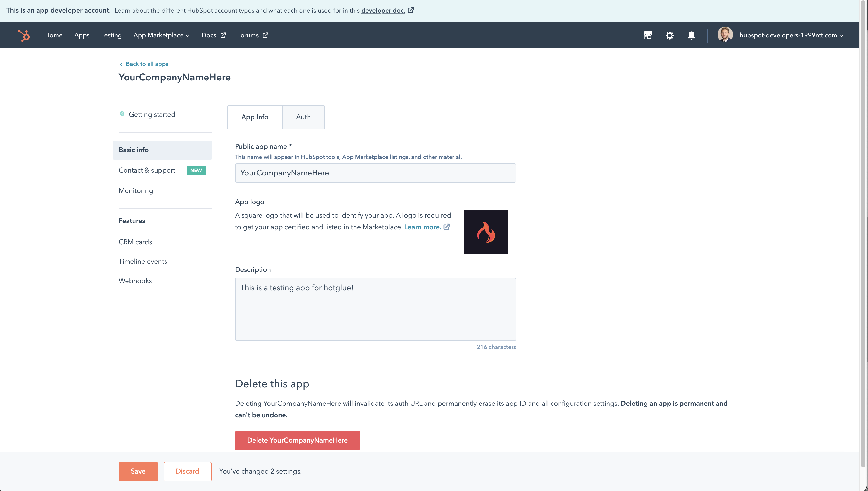Click the NEW badge beside Contact & support
The width and height of the screenshot is (868, 491).
point(196,171)
